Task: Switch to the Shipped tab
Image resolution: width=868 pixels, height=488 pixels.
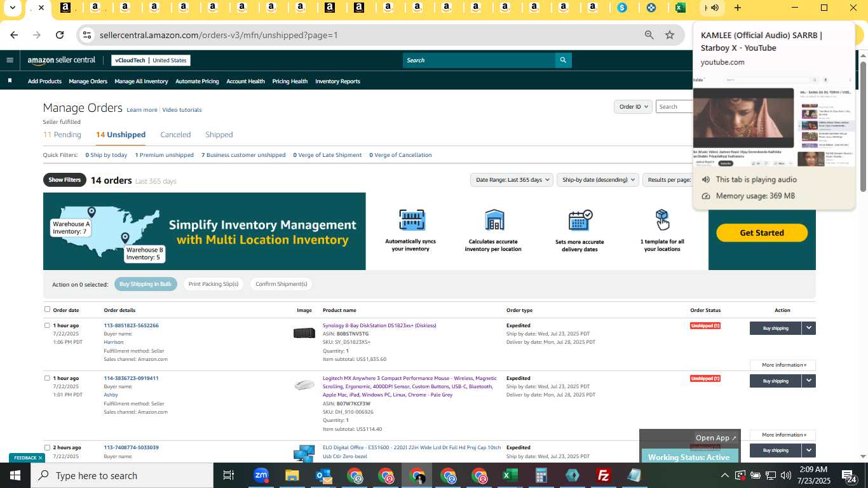Action: [x=219, y=135]
